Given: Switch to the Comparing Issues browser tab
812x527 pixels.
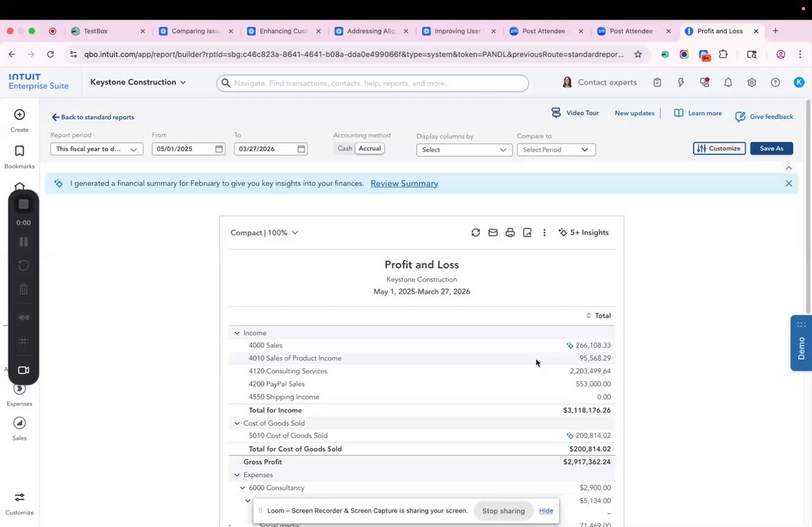Looking at the screenshot, I should 196,31.
